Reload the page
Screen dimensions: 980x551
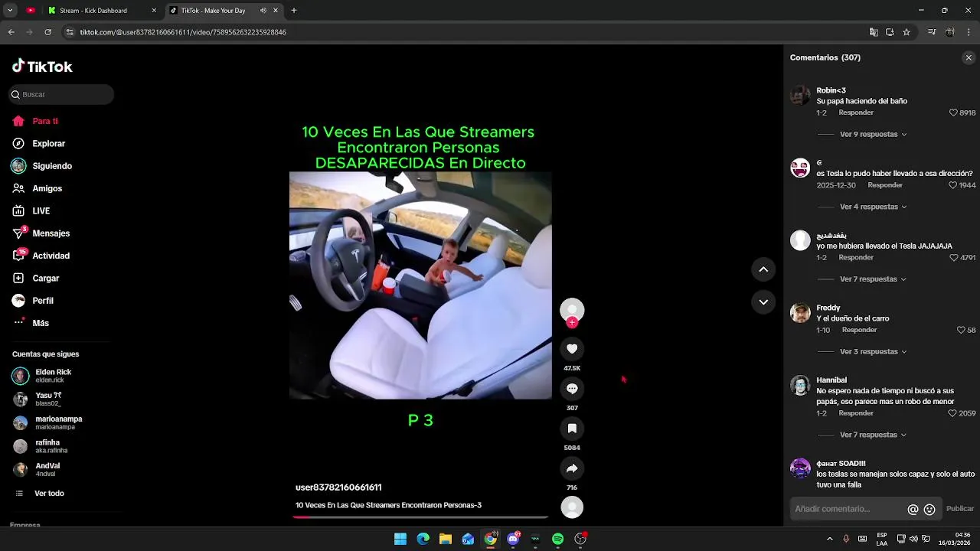tap(47, 32)
